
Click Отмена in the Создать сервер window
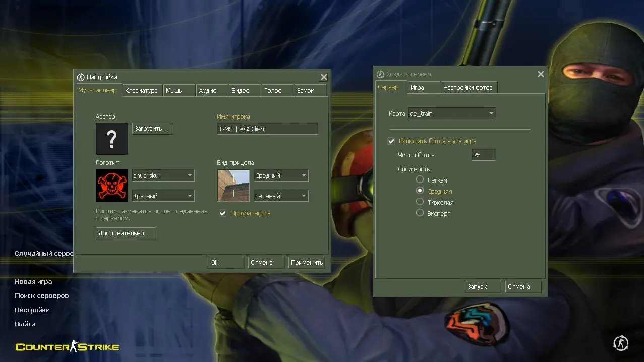click(x=523, y=287)
